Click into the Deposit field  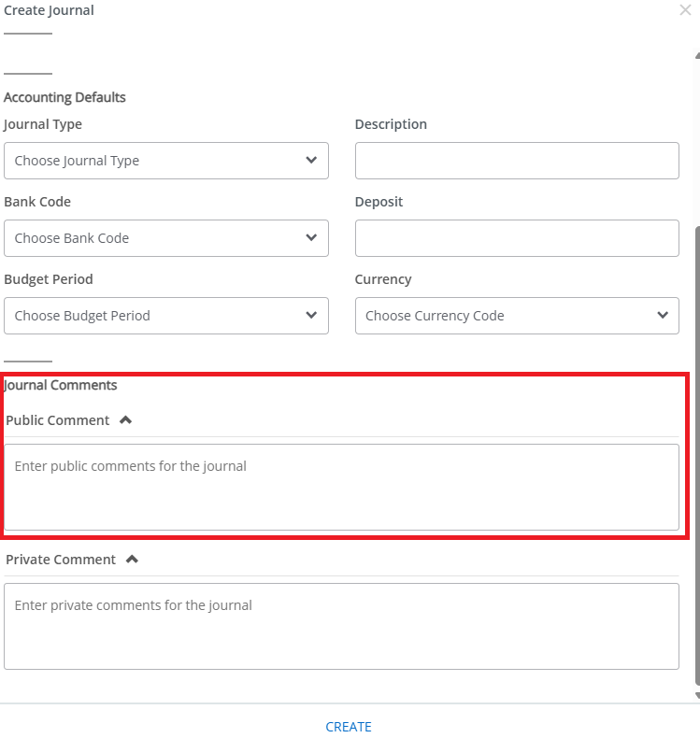coord(517,238)
